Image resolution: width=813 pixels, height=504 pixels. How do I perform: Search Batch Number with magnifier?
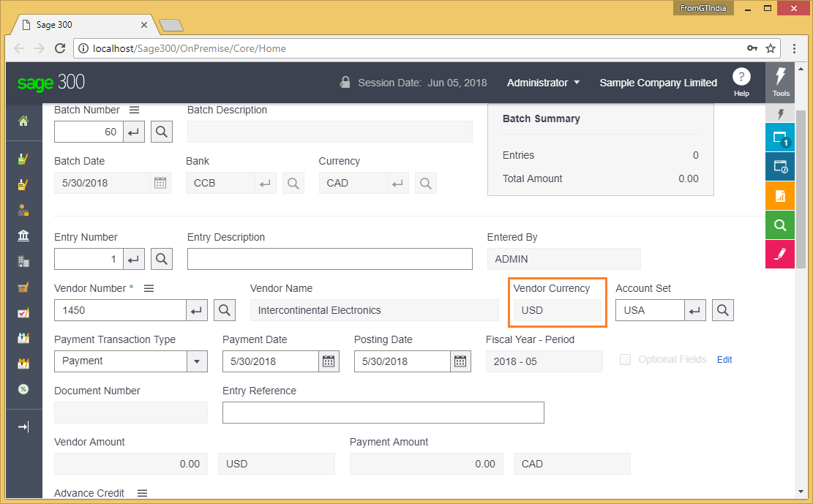click(162, 132)
